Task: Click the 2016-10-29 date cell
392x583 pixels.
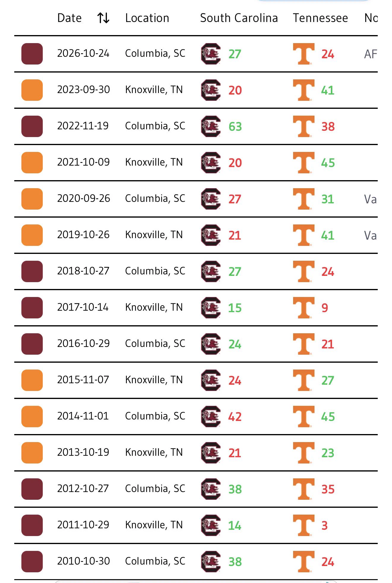Action: pos(83,343)
